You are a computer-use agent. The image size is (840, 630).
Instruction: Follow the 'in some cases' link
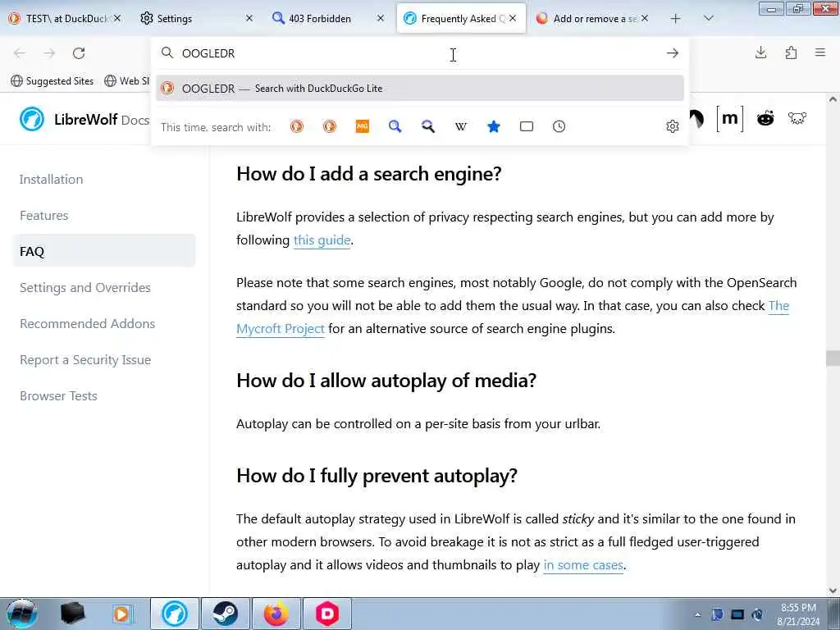click(x=583, y=565)
